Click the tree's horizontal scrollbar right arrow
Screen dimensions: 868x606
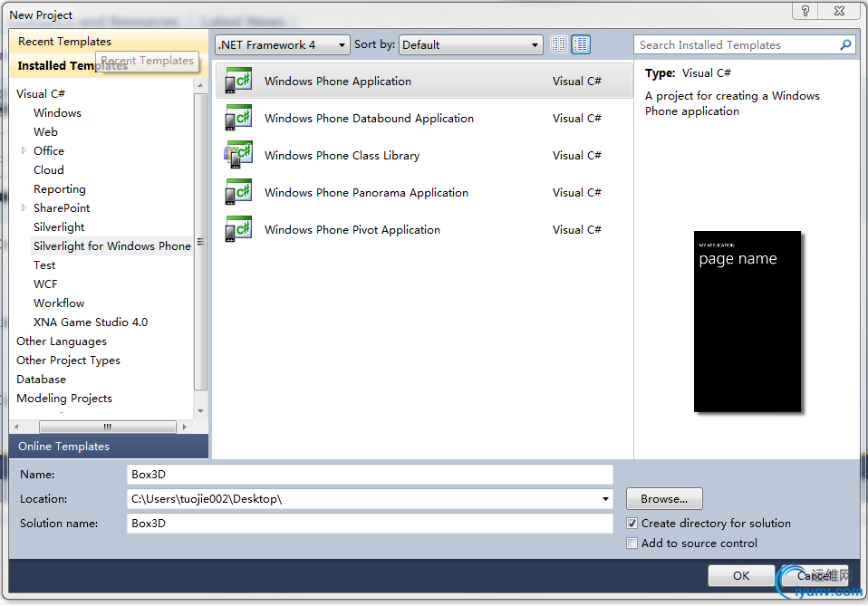point(184,427)
